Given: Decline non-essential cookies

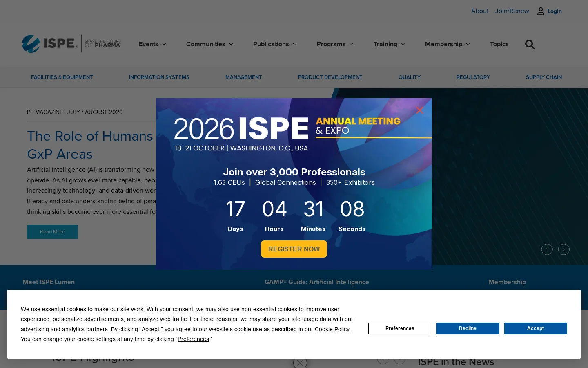Looking at the screenshot, I should pyautogui.click(x=468, y=328).
